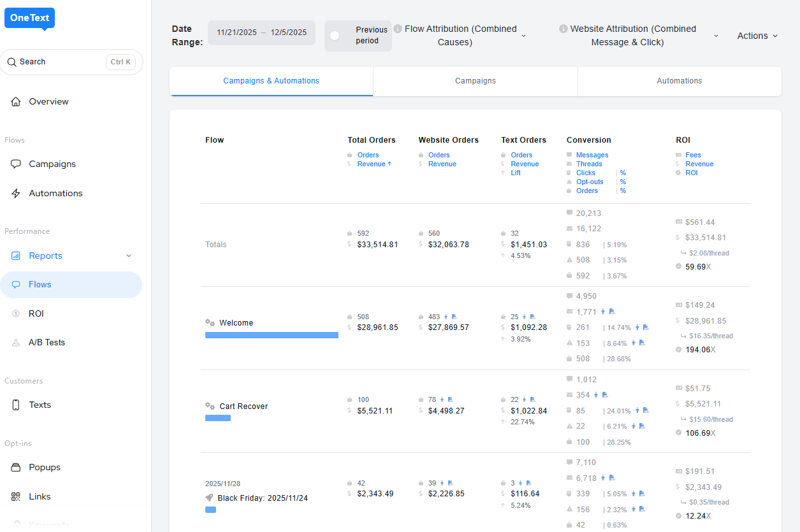This screenshot has height=532, width=800.
Task: Click the OneText logo
Action: click(x=29, y=18)
